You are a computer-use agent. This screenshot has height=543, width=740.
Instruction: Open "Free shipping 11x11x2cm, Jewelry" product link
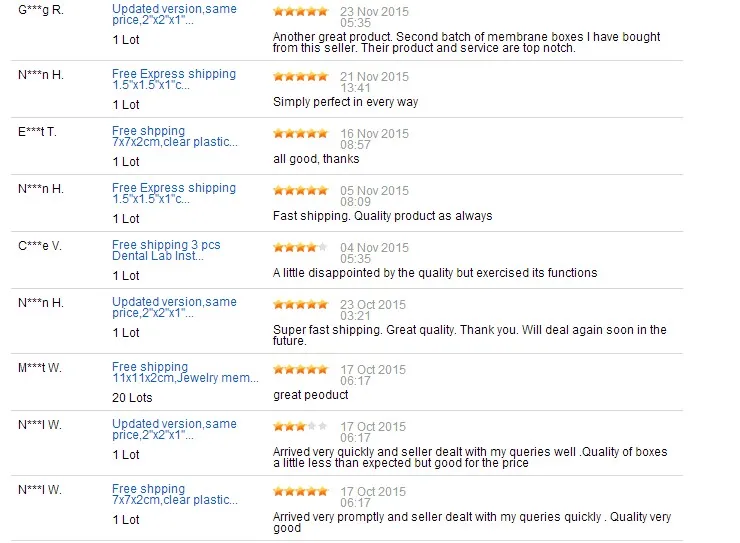click(185, 372)
